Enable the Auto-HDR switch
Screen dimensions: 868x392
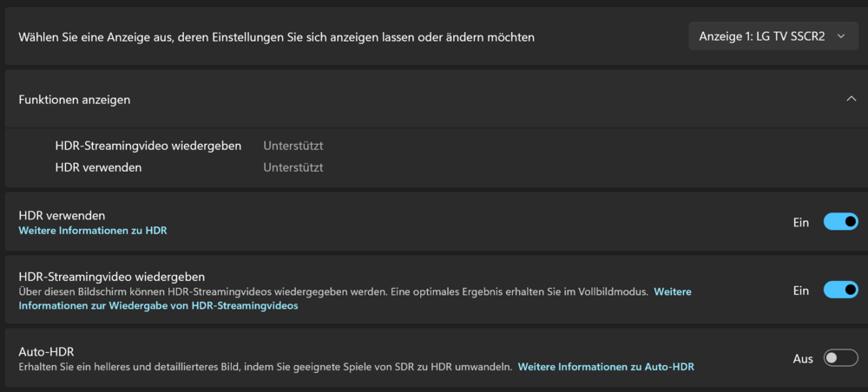pos(840,358)
